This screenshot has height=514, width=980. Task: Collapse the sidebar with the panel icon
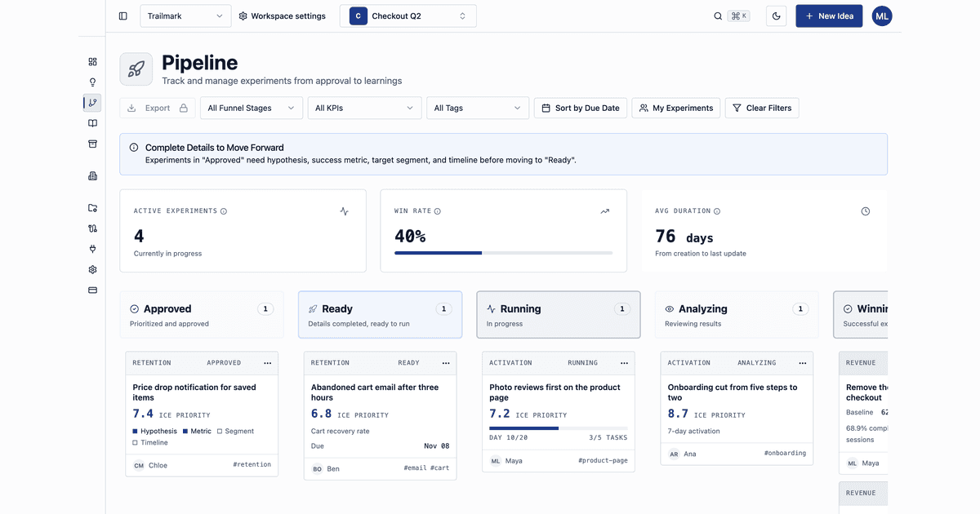click(122, 16)
